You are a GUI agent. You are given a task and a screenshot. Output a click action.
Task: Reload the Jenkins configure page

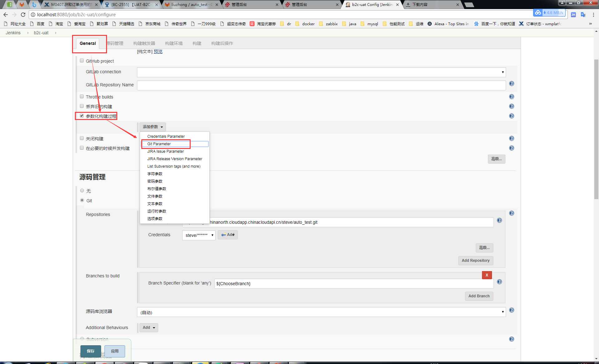[x=23, y=15]
